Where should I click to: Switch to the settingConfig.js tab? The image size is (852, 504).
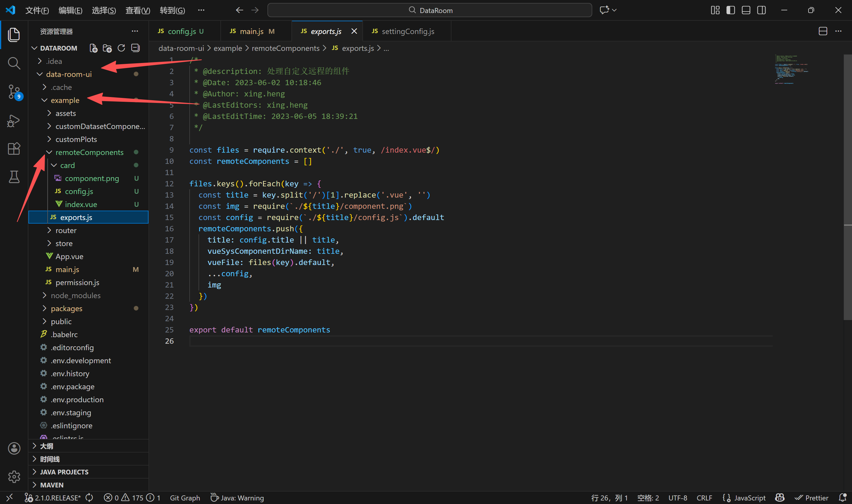[407, 31]
